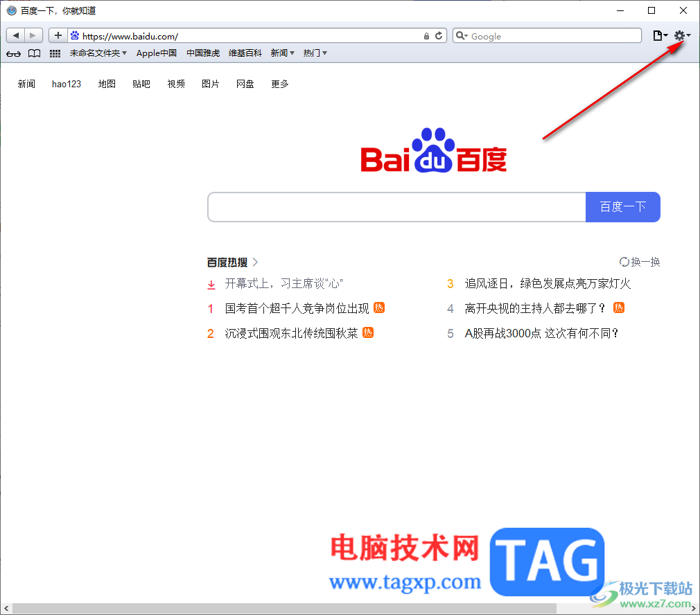Click the security lock icon in the address bar

[x=426, y=36]
